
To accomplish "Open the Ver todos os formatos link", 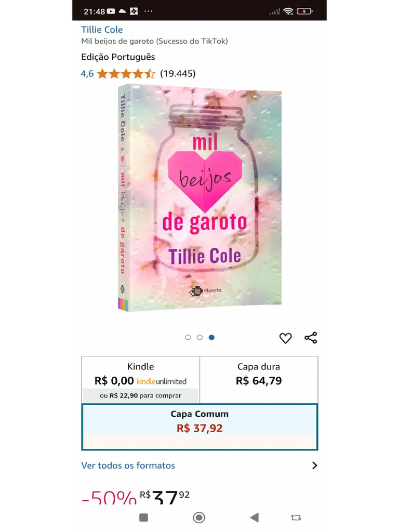I will (128, 465).
